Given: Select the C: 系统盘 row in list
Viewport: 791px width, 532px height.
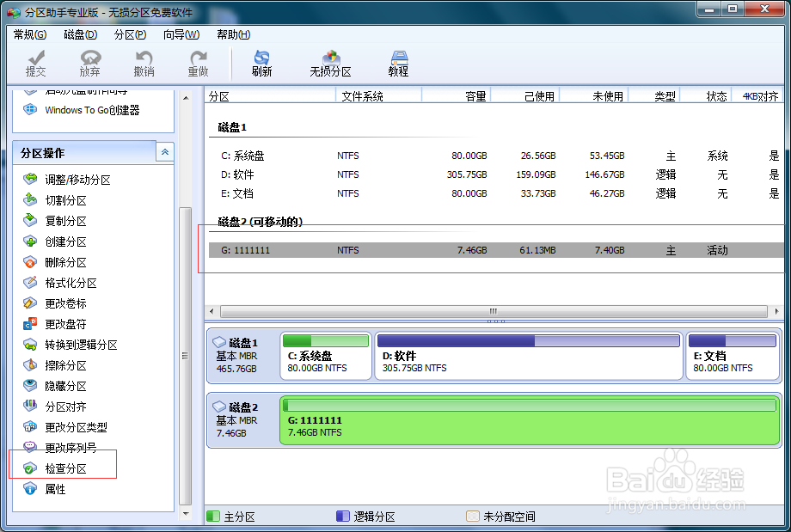Looking at the screenshot, I should point(495,156).
